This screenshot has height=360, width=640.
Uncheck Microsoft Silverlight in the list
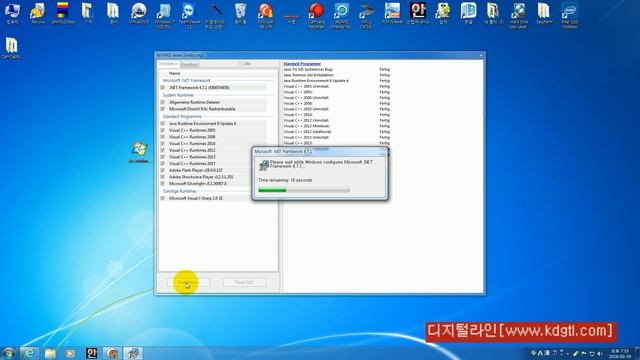pos(163,184)
